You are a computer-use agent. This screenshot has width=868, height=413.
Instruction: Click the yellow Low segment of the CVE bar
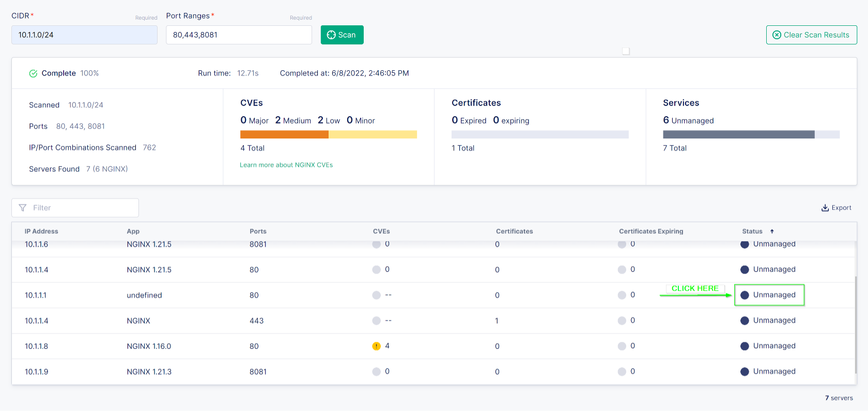[x=373, y=134]
